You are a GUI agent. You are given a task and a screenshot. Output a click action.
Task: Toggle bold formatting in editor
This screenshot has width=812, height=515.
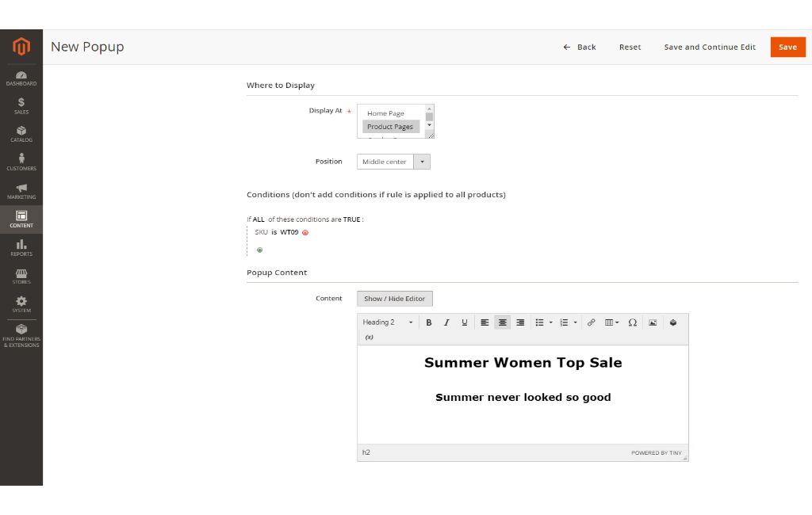pyautogui.click(x=429, y=322)
